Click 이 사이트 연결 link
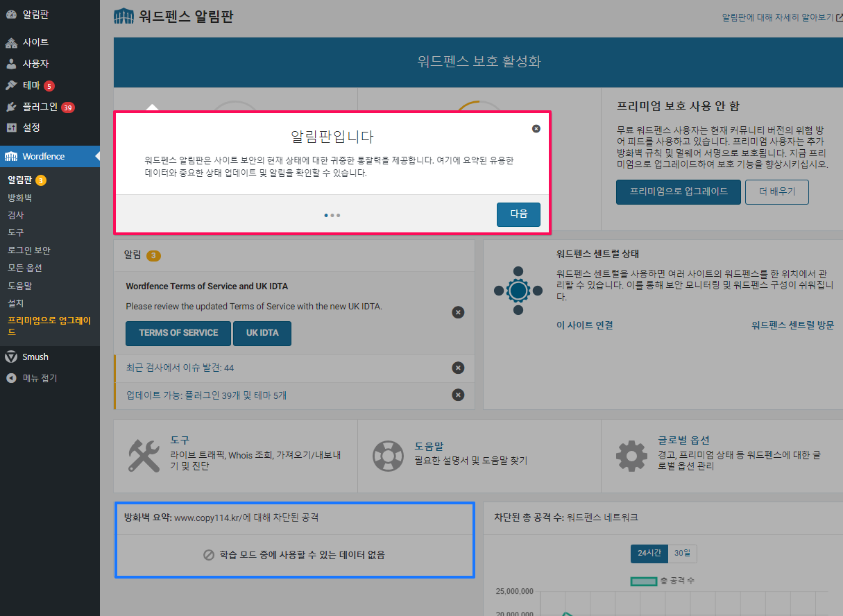843x616 pixels. pyautogui.click(x=585, y=325)
